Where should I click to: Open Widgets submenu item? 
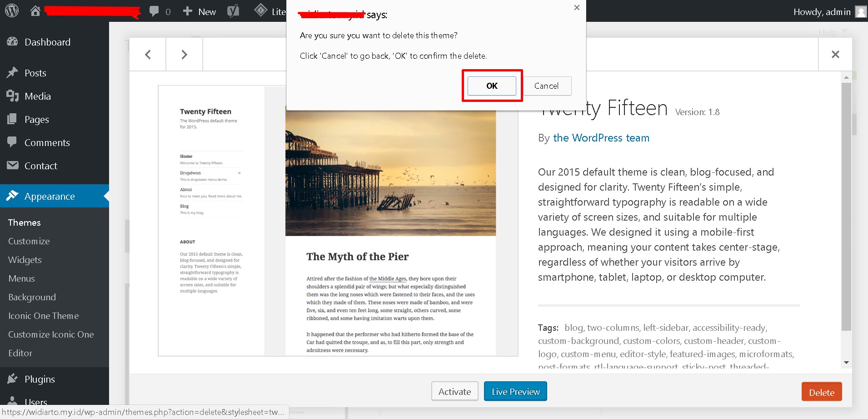tap(25, 260)
